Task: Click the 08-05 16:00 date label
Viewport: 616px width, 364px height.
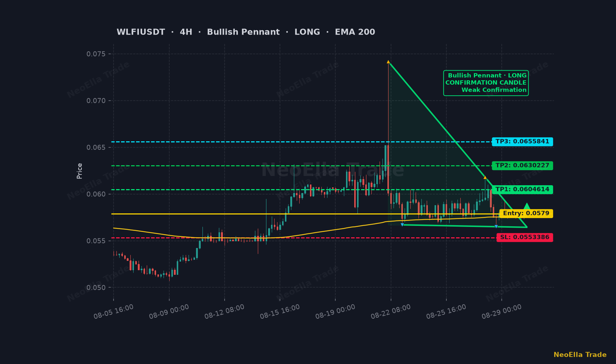Action: 114,312
